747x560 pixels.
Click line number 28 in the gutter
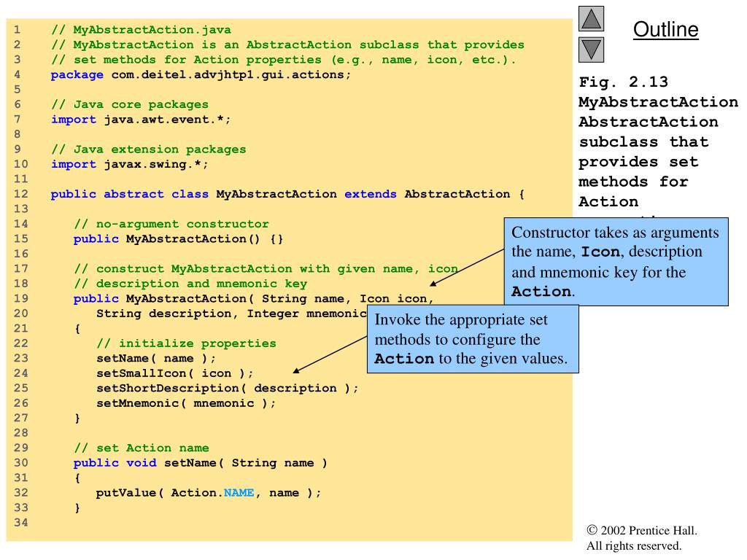tap(20, 433)
